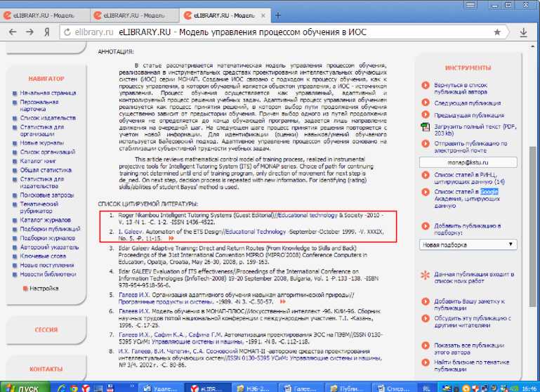Open the Yandex home button
Viewport: 540px width, 392px height.
47,32
